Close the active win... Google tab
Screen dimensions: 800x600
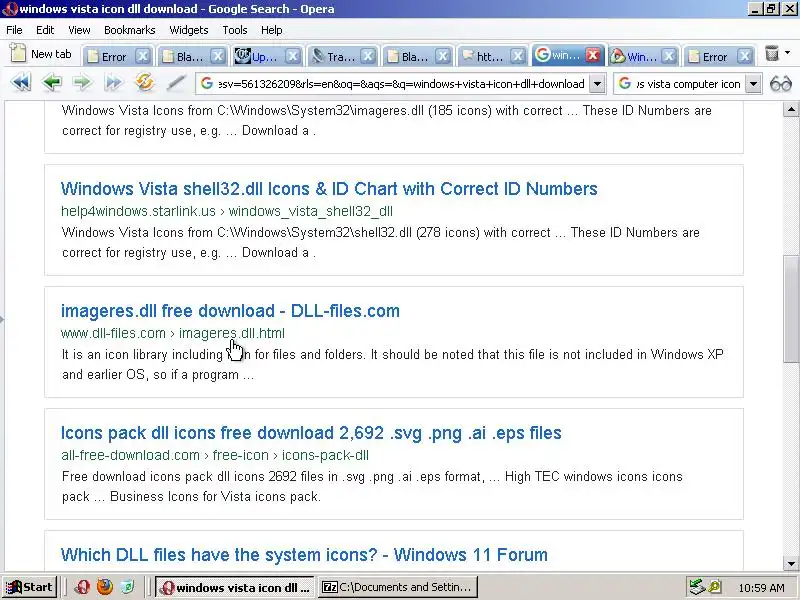(x=593, y=55)
